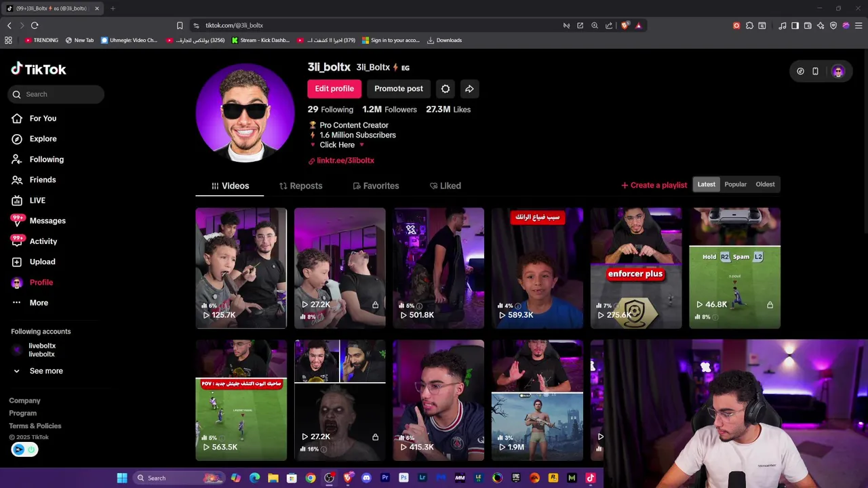The height and width of the screenshot is (488, 868).
Task: Switch to the Reposts tab
Action: coord(301,186)
